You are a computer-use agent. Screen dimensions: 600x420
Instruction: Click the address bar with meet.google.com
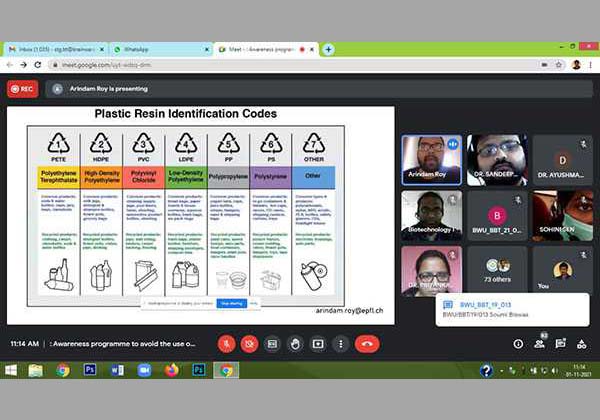click(x=200, y=65)
